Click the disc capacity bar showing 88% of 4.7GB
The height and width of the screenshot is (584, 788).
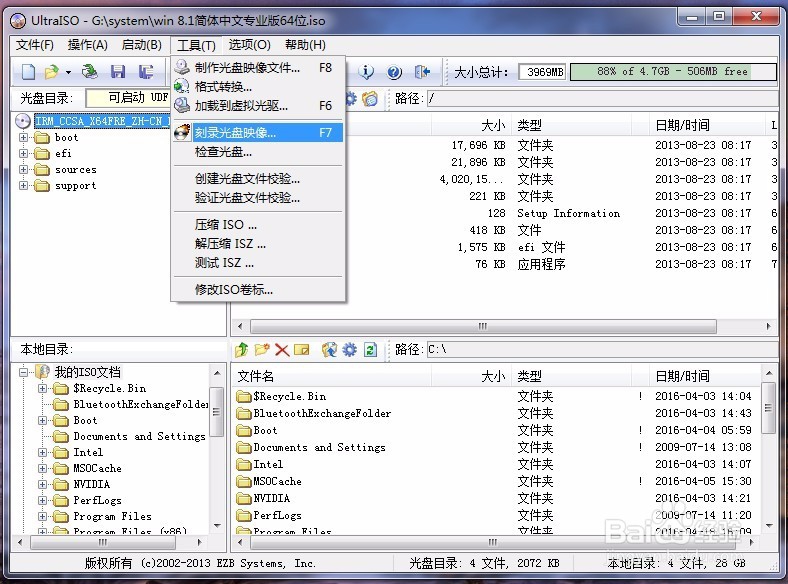(673, 72)
